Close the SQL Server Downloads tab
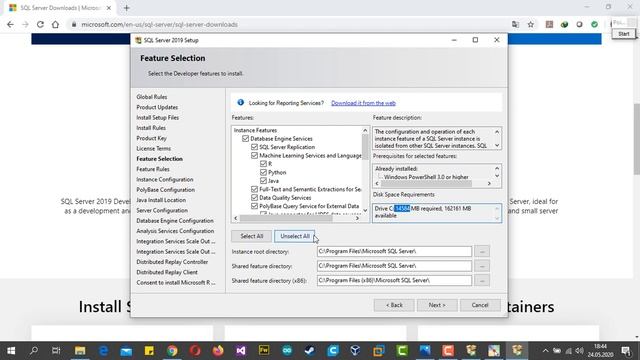Screen dimensions: 640x360 pos(109,8)
